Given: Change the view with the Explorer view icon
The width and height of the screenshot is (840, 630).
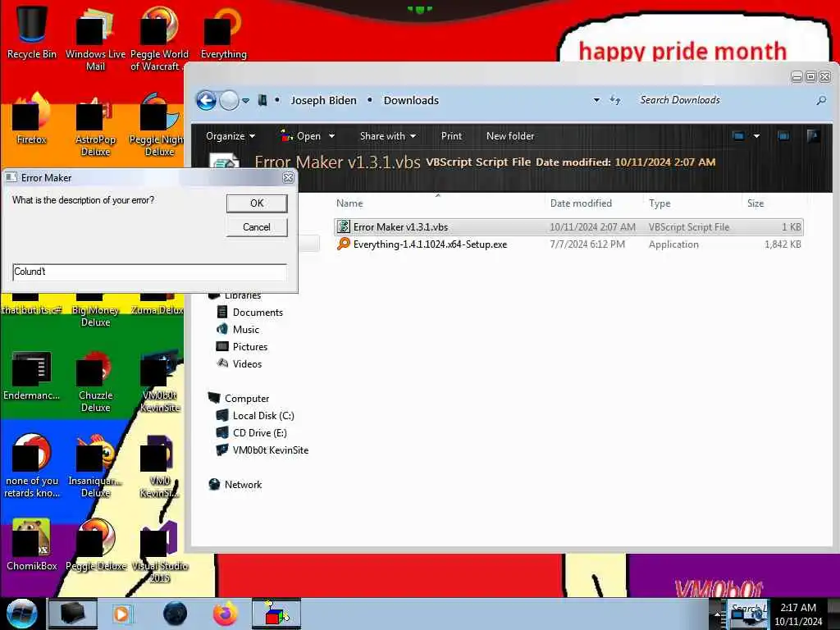Looking at the screenshot, I should [x=738, y=136].
